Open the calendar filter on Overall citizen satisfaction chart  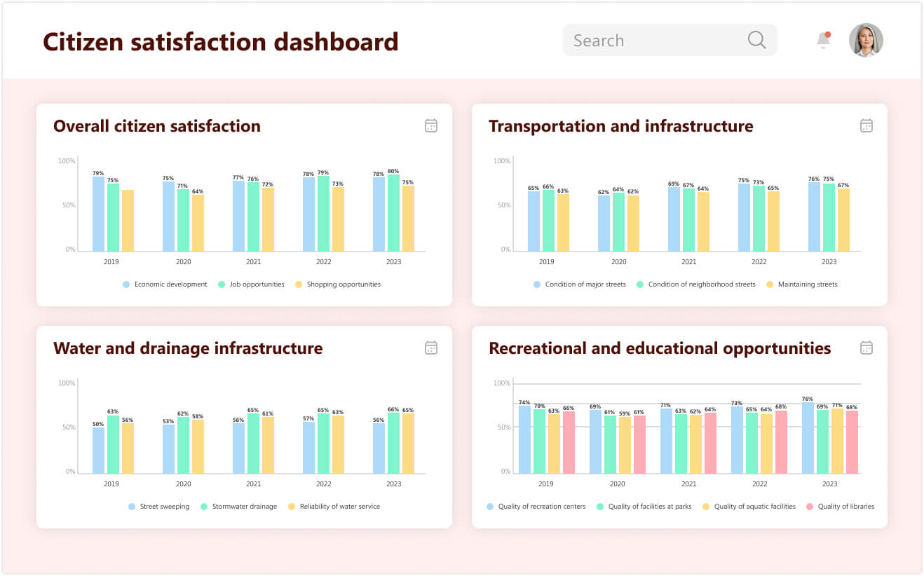[430, 125]
